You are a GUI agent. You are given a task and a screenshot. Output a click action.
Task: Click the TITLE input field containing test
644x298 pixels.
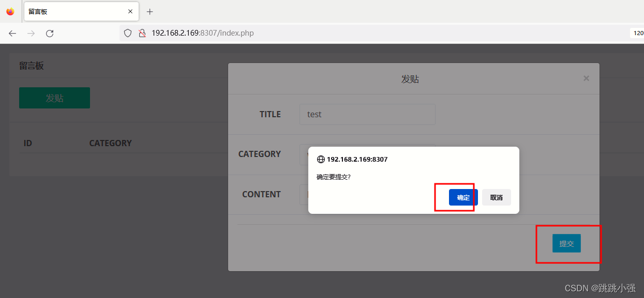coord(367,114)
